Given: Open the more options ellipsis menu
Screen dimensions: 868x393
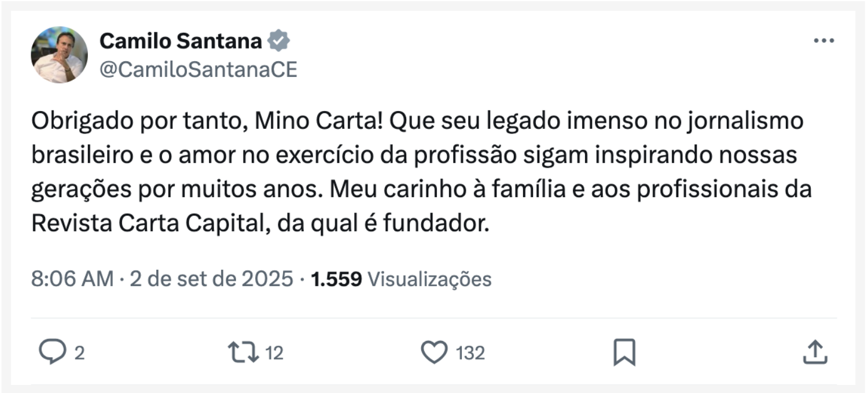Looking at the screenshot, I should 823,41.
